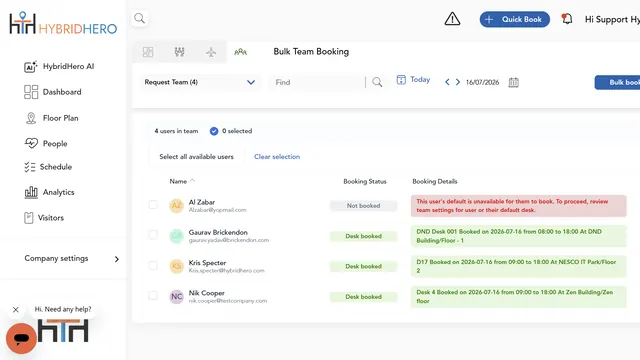Click Nik Cooper's Desk booked status
The image size is (640, 360).
click(x=363, y=297)
